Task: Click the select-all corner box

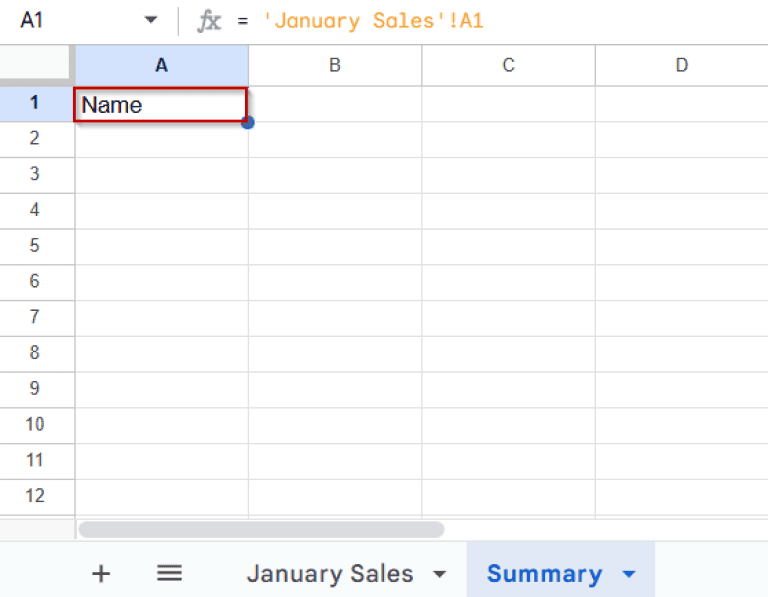Action: point(36,66)
